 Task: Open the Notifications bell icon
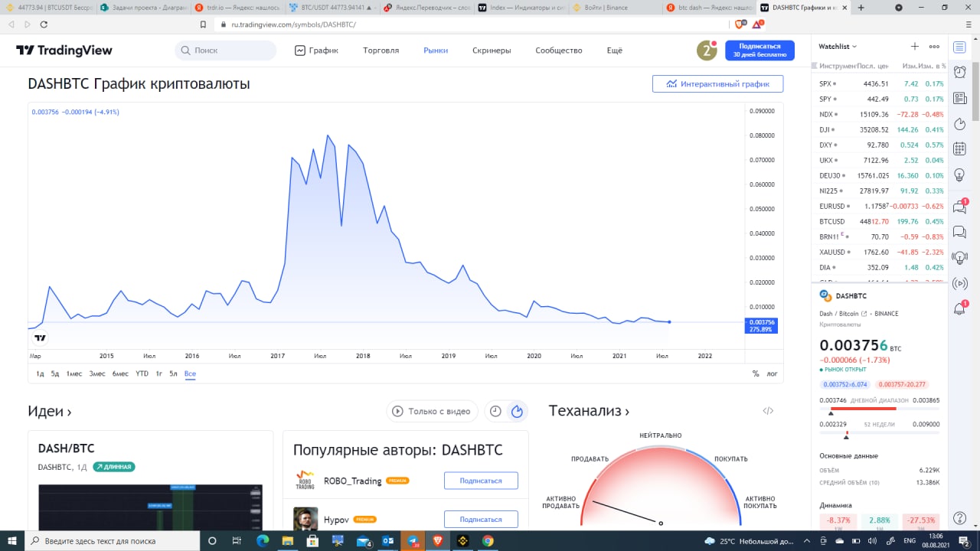(x=959, y=309)
